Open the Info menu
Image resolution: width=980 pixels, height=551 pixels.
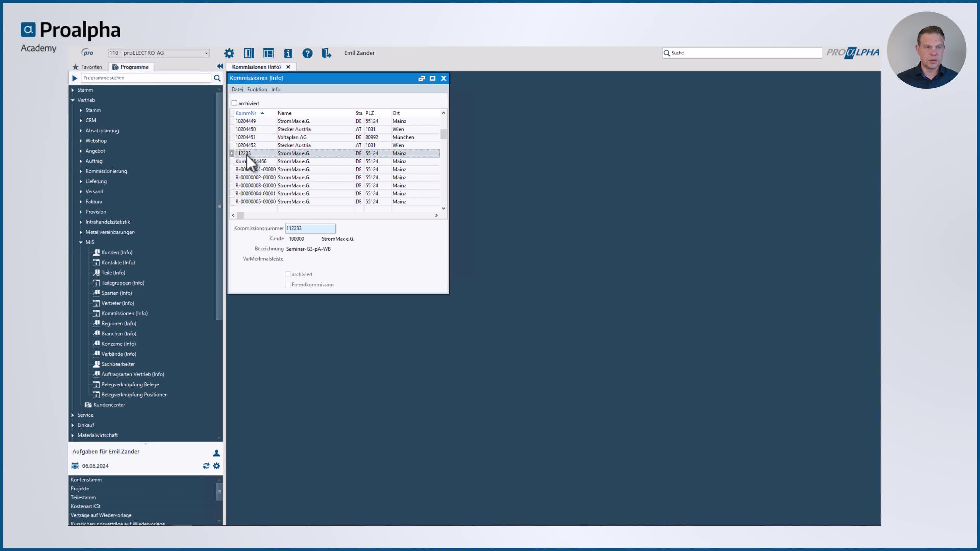point(276,90)
